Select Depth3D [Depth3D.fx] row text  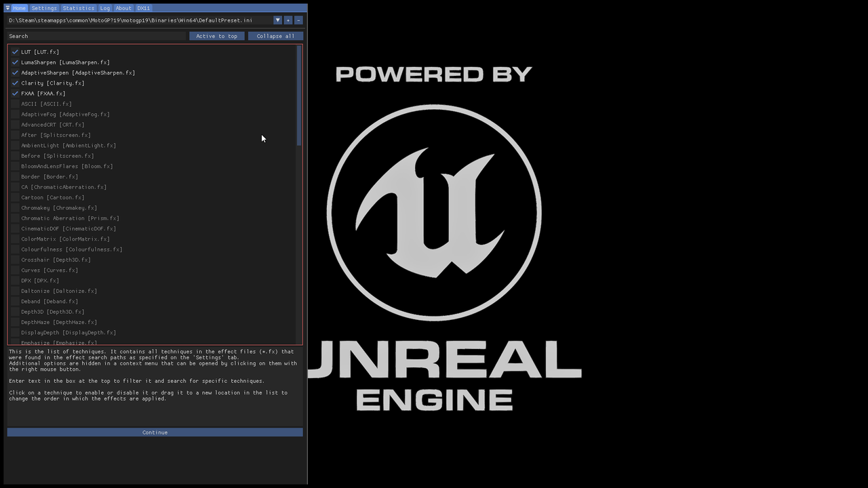tap(53, 312)
